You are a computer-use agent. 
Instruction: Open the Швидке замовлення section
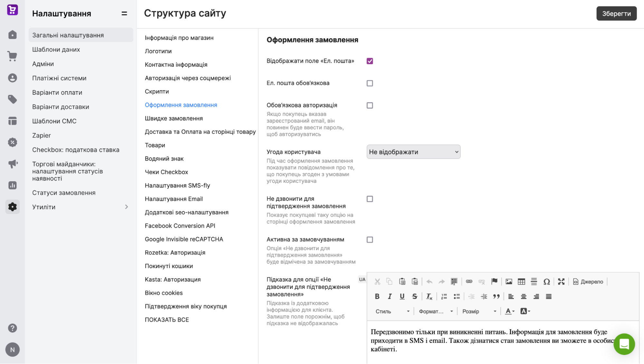tap(174, 119)
